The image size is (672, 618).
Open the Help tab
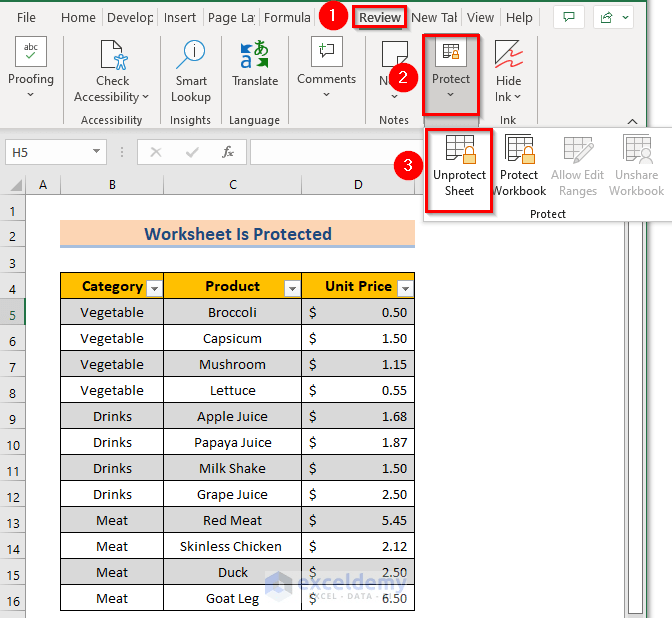click(519, 18)
